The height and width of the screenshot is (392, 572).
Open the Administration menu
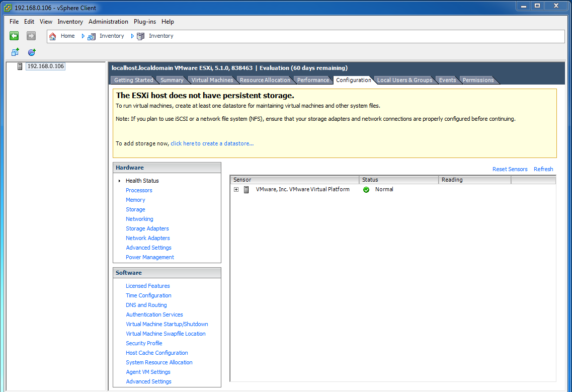point(108,22)
